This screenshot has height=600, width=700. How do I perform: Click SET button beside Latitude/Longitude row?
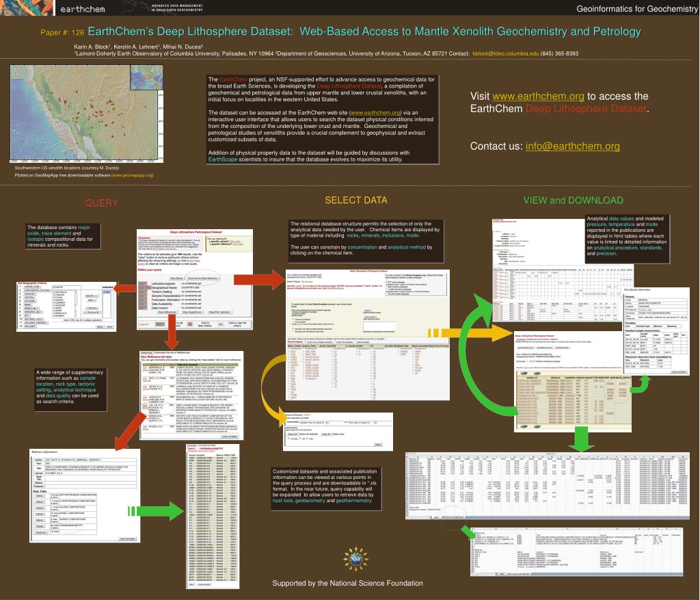[x=142, y=284]
